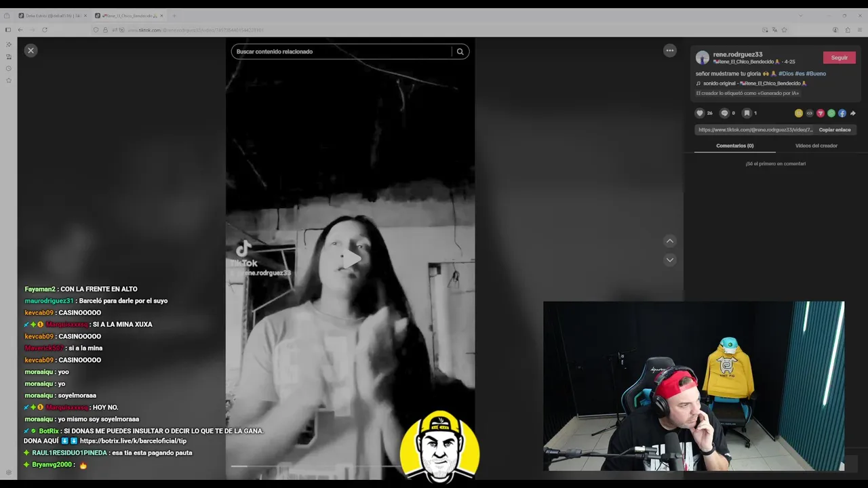Switch to the 'Comentarios (0)' tab
Image resolution: width=868 pixels, height=488 pixels.
tap(735, 146)
